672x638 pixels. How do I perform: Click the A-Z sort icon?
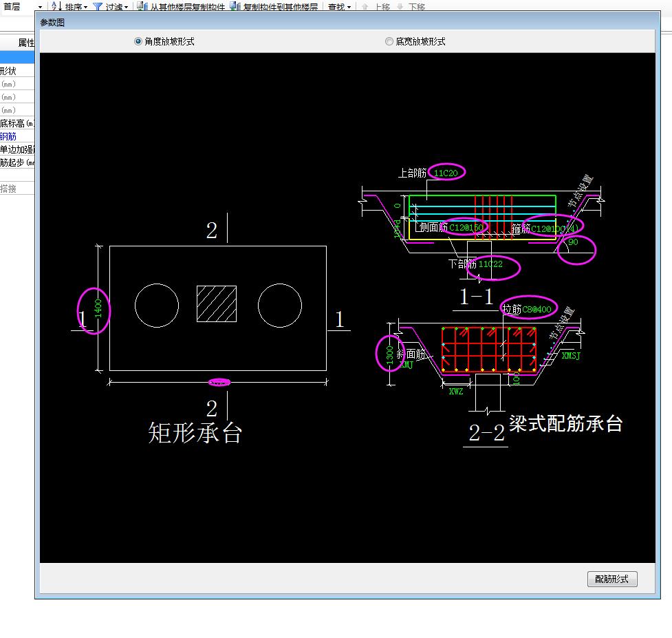[x=56, y=6]
